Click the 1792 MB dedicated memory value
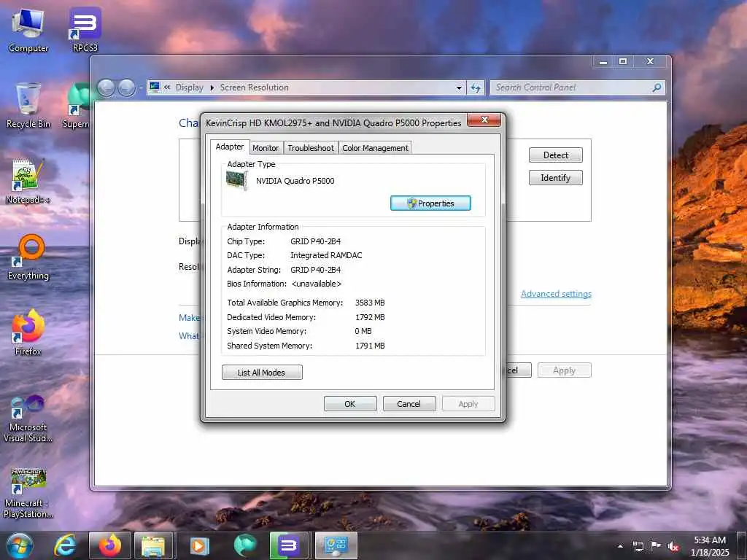This screenshot has width=747, height=560. pos(370,317)
